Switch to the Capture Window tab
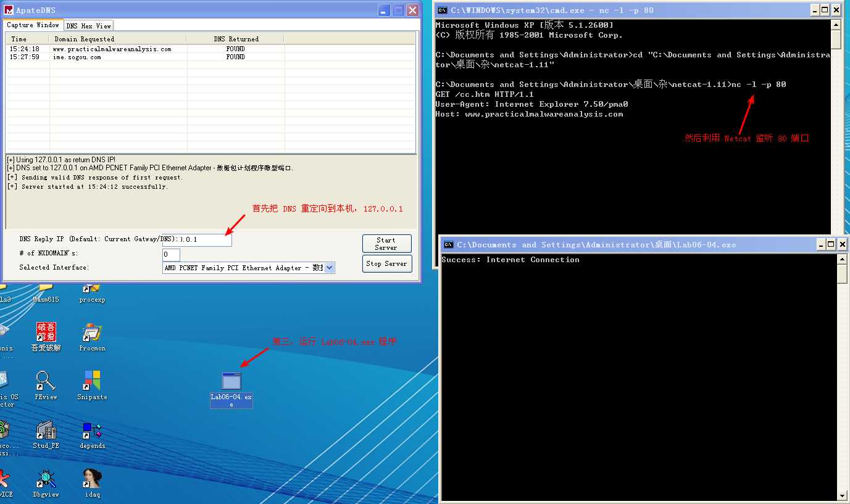 pyautogui.click(x=33, y=25)
